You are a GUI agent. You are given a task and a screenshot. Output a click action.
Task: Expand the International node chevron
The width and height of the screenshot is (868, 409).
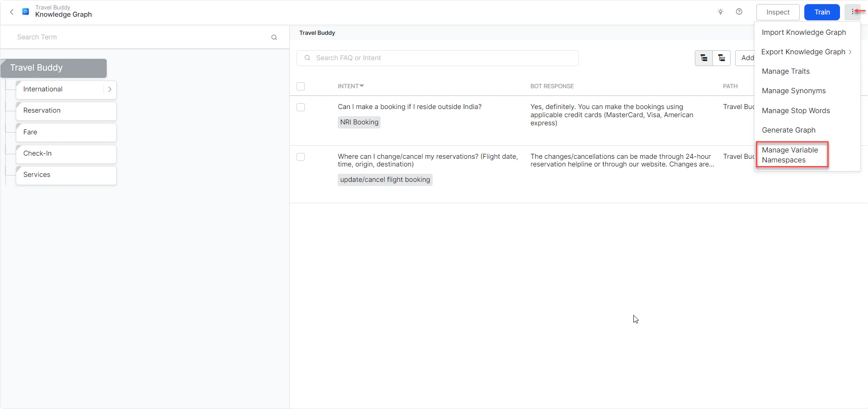[x=110, y=90]
